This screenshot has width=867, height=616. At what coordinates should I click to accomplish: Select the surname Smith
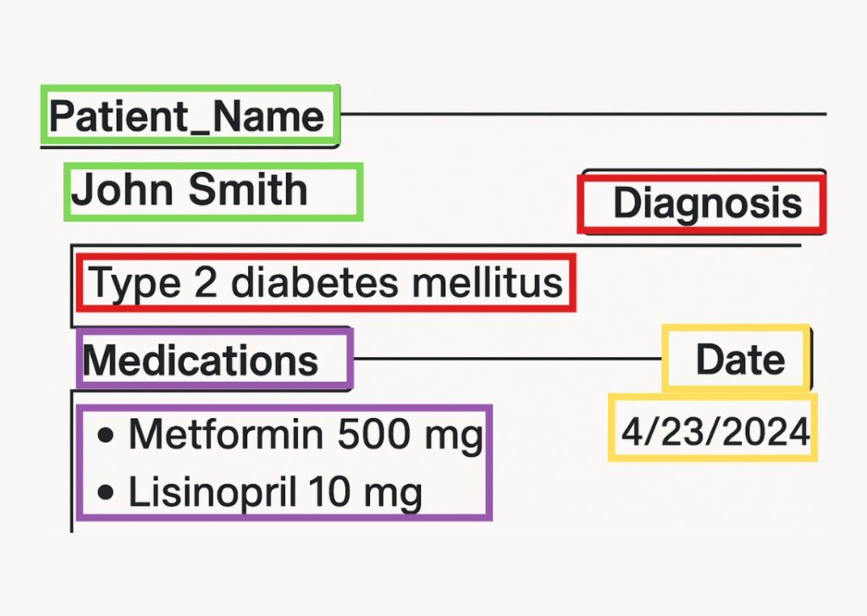point(247,190)
